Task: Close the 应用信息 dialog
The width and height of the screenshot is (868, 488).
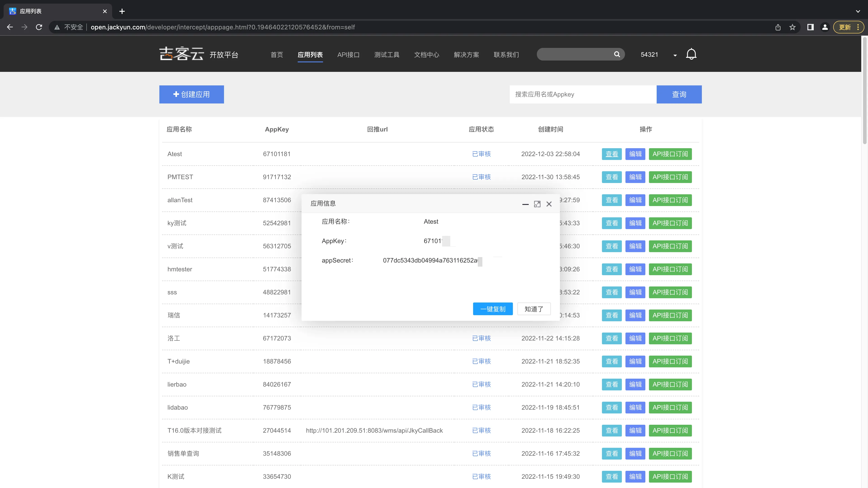Action: point(549,204)
